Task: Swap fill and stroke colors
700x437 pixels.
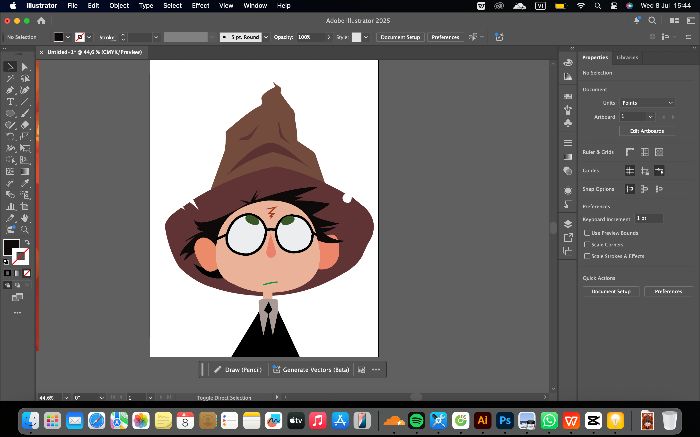Action: (x=27, y=242)
